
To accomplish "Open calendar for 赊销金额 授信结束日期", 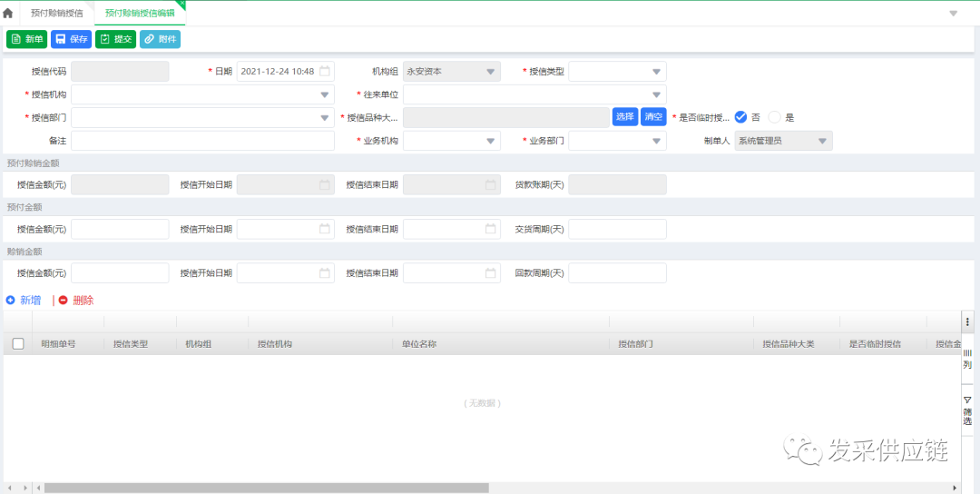I will coord(491,272).
